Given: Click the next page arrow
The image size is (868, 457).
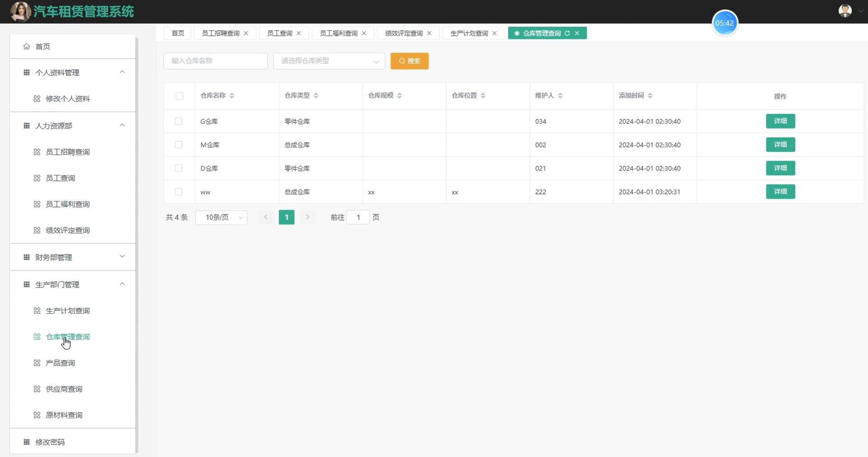Looking at the screenshot, I should tap(307, 217).
